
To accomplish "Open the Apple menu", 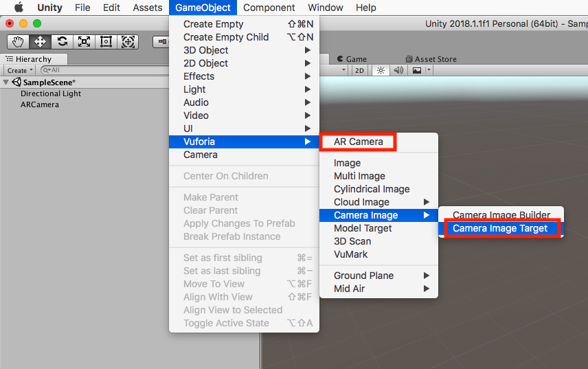I will click(x=19, y=8).
